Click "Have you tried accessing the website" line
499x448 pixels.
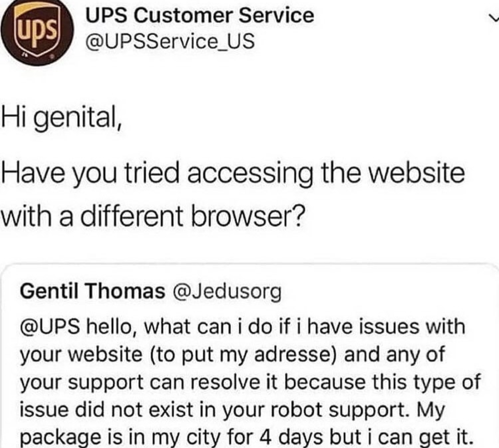(x=233, y=173)
